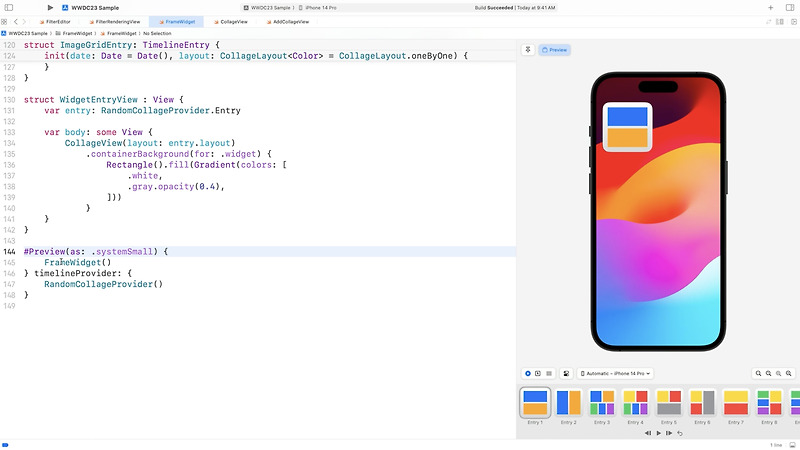Open the WWDC23 Sample scheme selector
Viewport: 800px width, 450px height.
pos(269,8)
